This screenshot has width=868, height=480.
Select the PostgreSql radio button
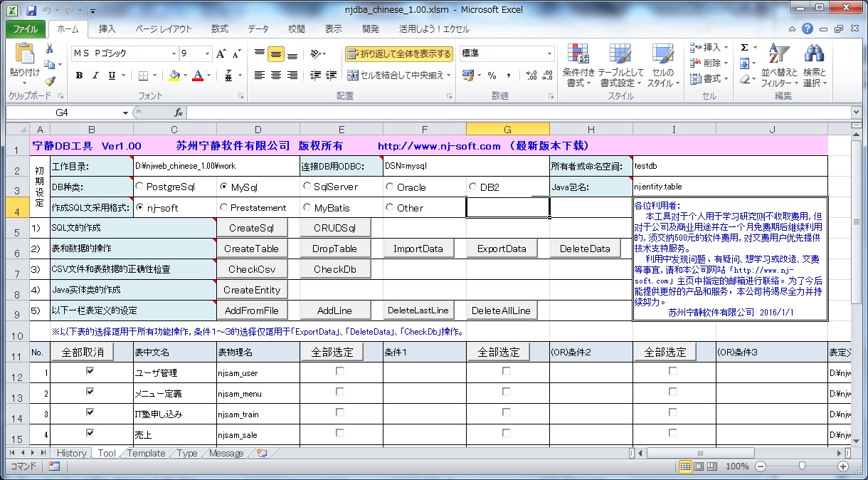click(x=139, y=187)
